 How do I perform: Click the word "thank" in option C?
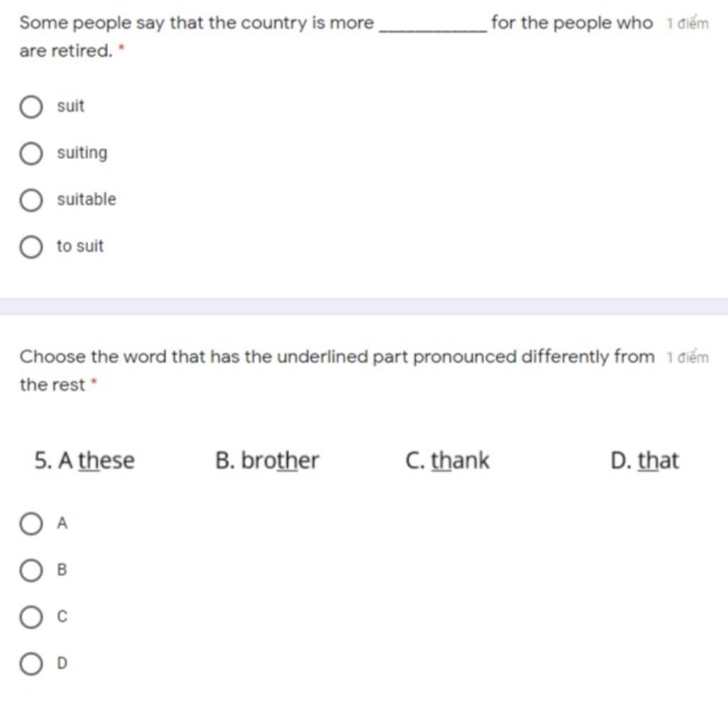(x=460, y=461)
